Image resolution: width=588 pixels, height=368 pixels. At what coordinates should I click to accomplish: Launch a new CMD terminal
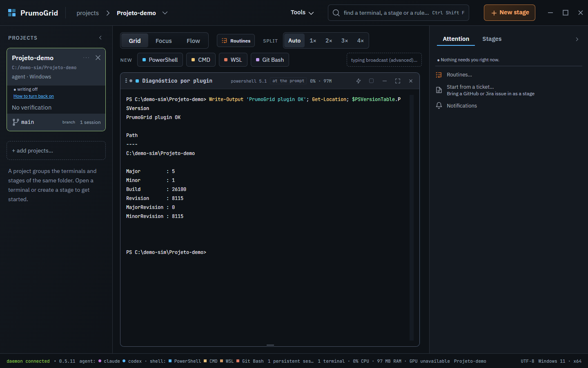coord(201,60)
